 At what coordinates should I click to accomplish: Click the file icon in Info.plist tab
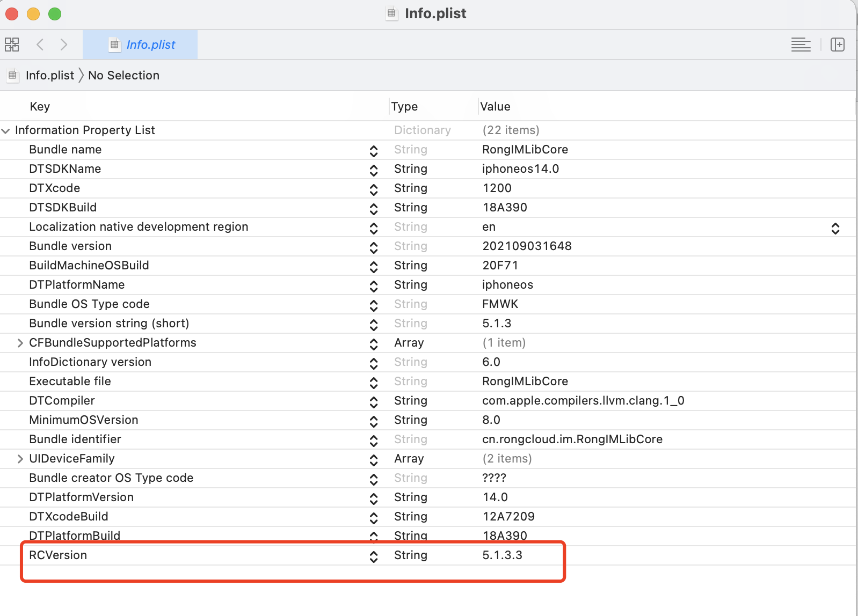(114, 45)
